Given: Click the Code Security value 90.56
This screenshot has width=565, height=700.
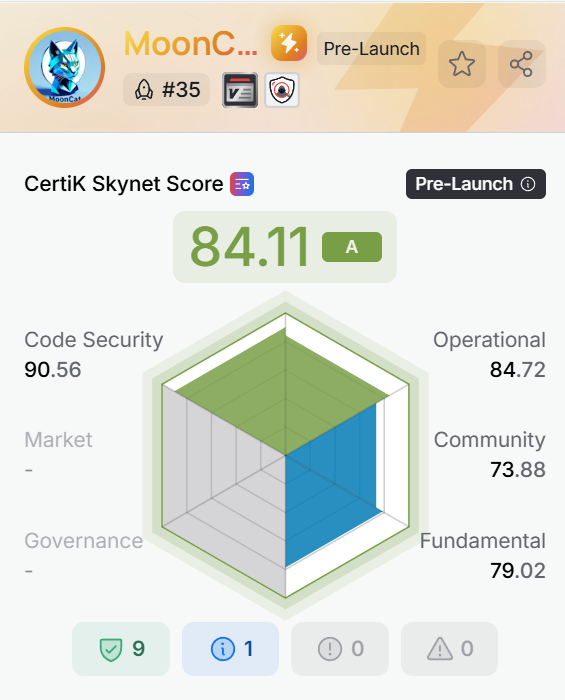Looking at the screenshot, I should (53, 370).
